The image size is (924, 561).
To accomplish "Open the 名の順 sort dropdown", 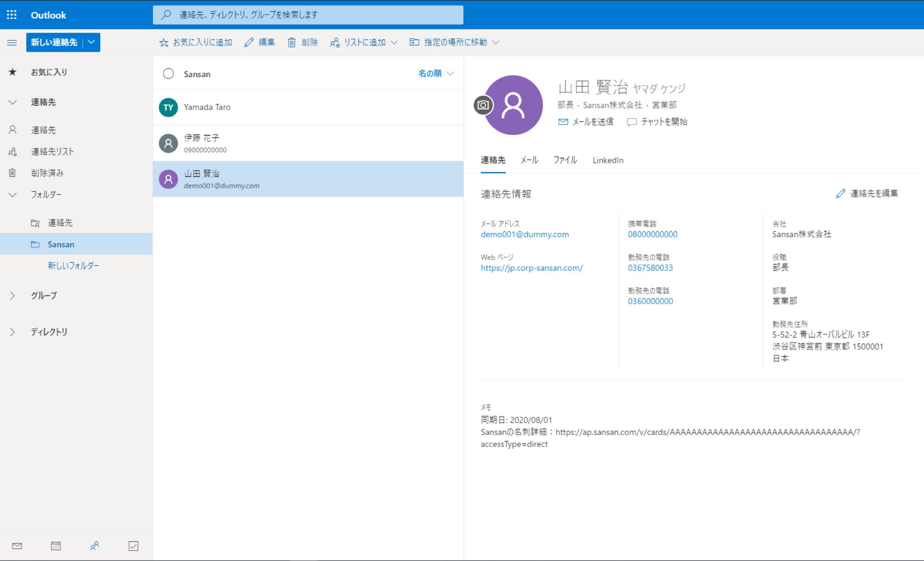I will point(436,73).
